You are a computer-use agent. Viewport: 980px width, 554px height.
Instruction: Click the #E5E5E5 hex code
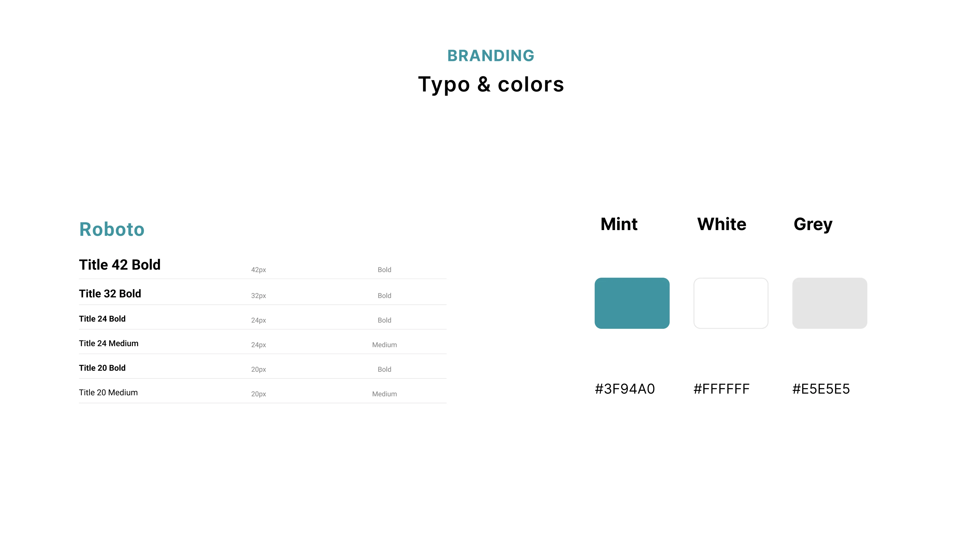click(x=821, y=389)
